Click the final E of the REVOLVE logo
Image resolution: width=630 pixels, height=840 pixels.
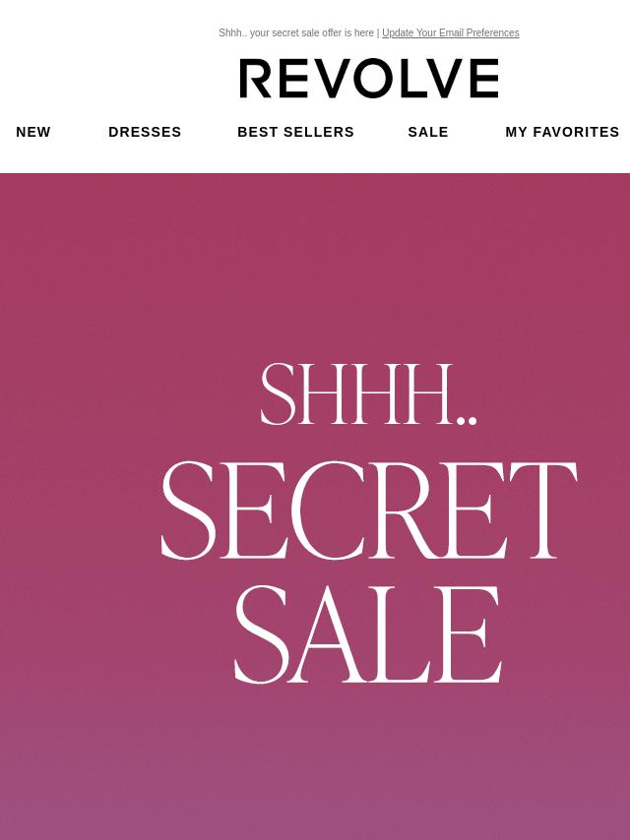coord(484,79)
